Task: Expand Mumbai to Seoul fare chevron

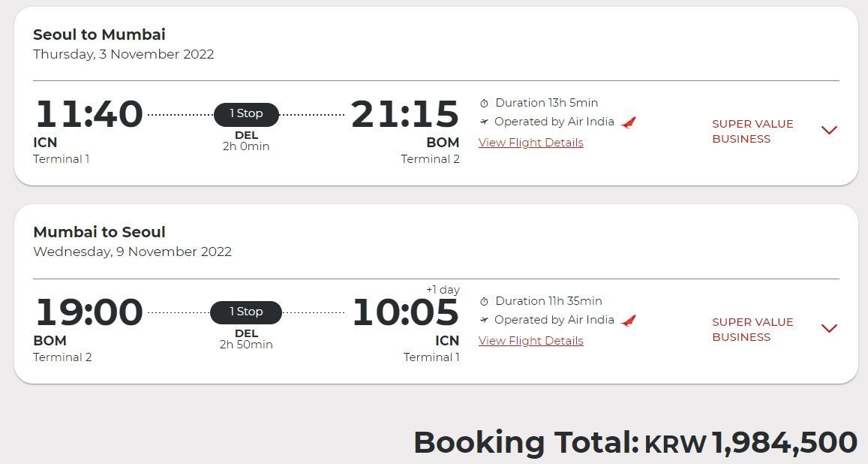Action: pyautogui.click(x=829, y=328)
